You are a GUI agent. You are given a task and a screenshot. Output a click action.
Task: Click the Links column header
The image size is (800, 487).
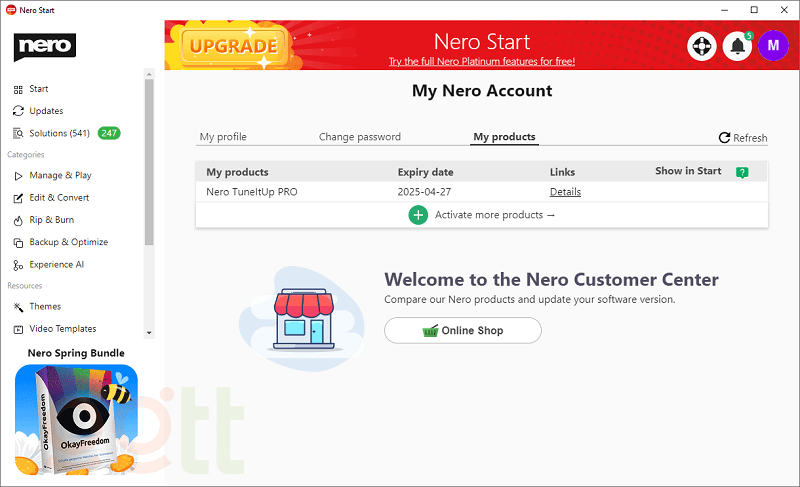(562, 172)
